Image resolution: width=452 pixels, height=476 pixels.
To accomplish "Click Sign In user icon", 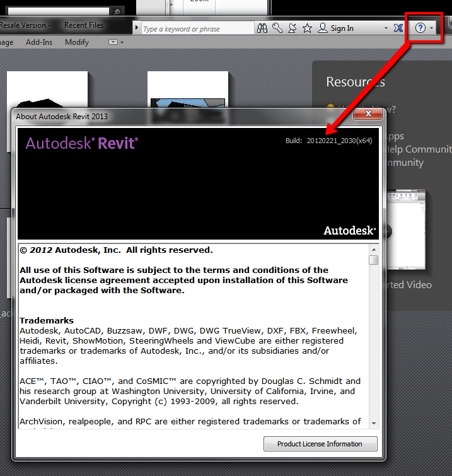I will [322, 28].
